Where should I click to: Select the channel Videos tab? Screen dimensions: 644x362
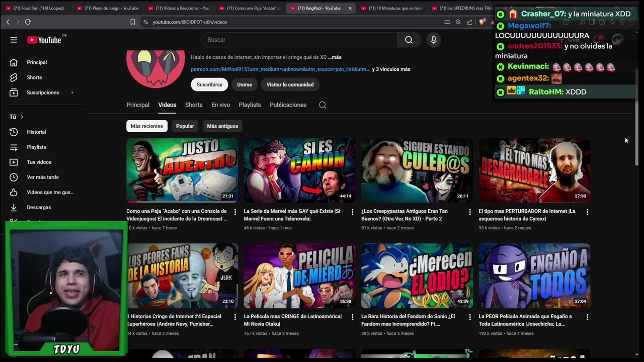pos(167,105)
